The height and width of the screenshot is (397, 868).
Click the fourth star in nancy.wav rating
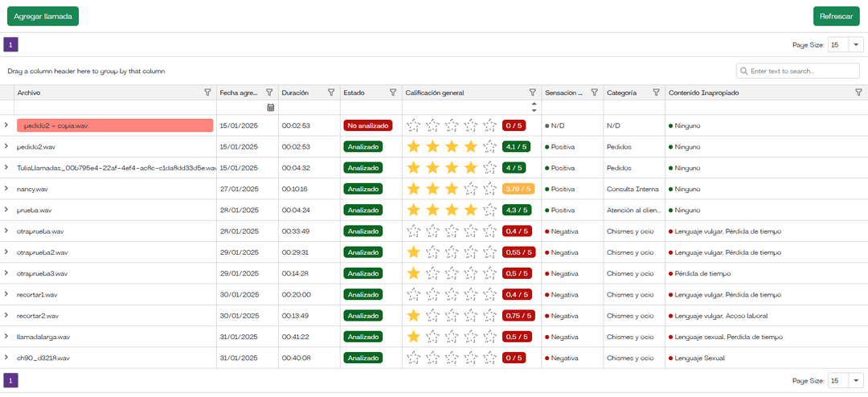tap(470, 189)
